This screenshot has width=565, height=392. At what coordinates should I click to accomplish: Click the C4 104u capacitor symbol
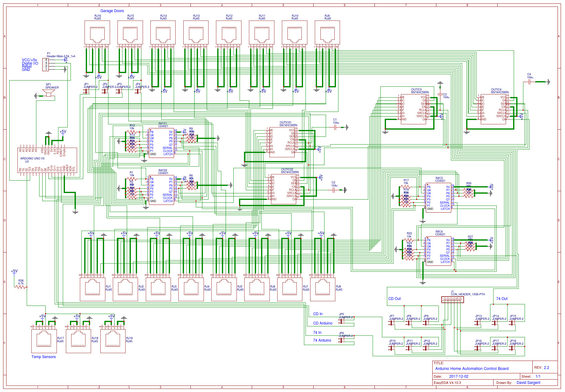530,82
